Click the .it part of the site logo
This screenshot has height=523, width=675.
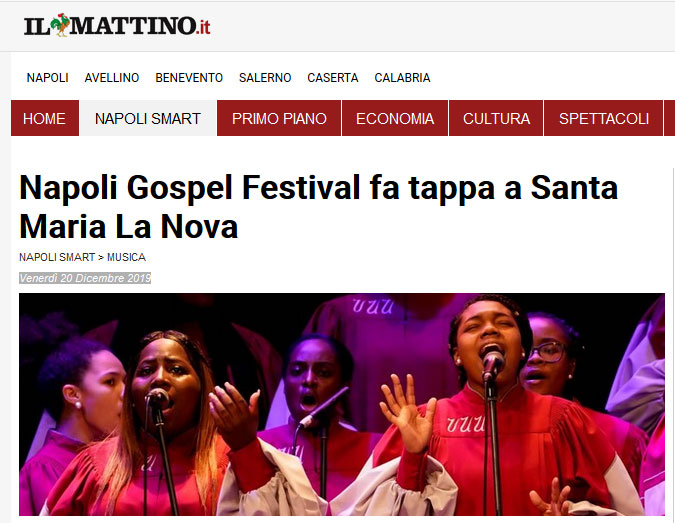point(203,28)
